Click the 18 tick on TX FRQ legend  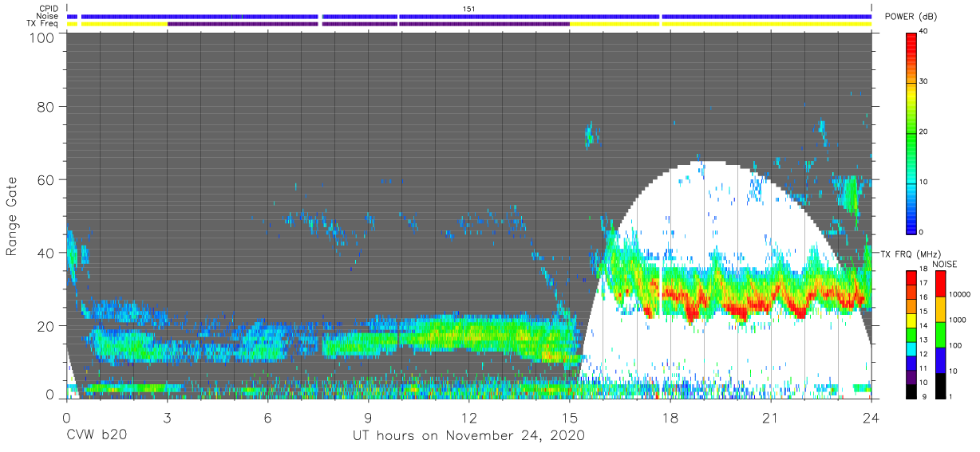(923, 270)
